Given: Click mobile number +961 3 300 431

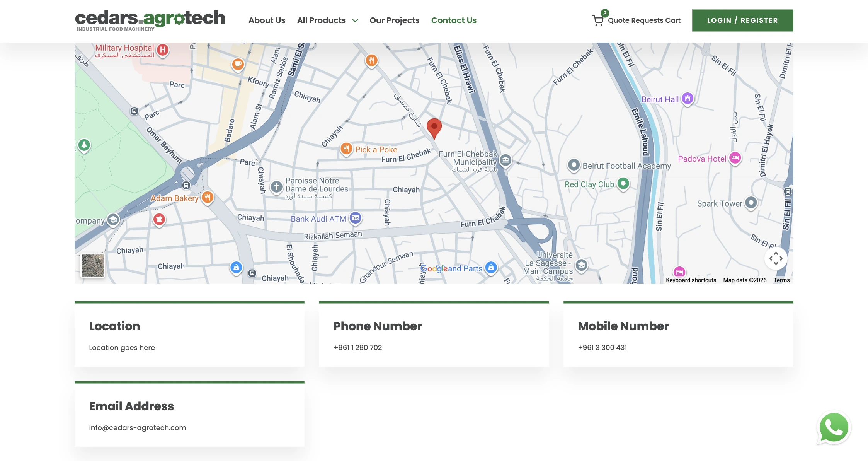Looking at the screenshot, I should click(602, 347).
